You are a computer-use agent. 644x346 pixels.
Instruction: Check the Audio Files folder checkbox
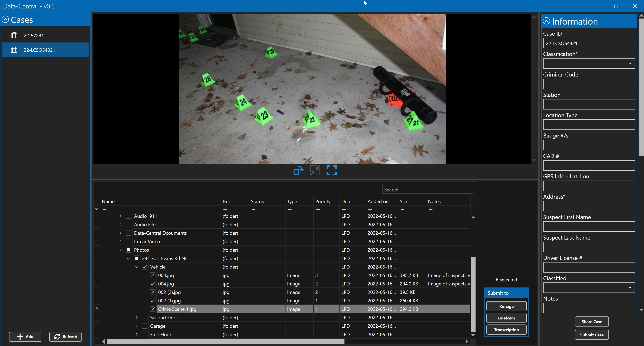pos(128,224)
